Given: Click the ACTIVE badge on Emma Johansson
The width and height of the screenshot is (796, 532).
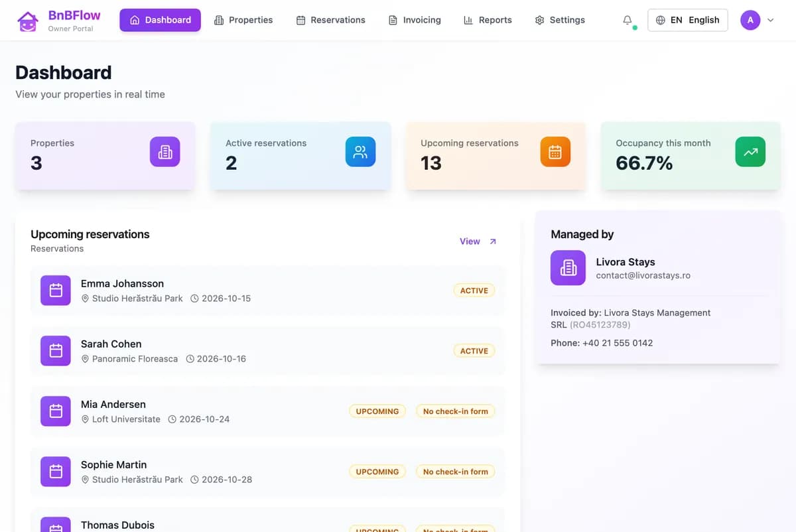Looking at the screenshot, I should (x=474, y=291).
